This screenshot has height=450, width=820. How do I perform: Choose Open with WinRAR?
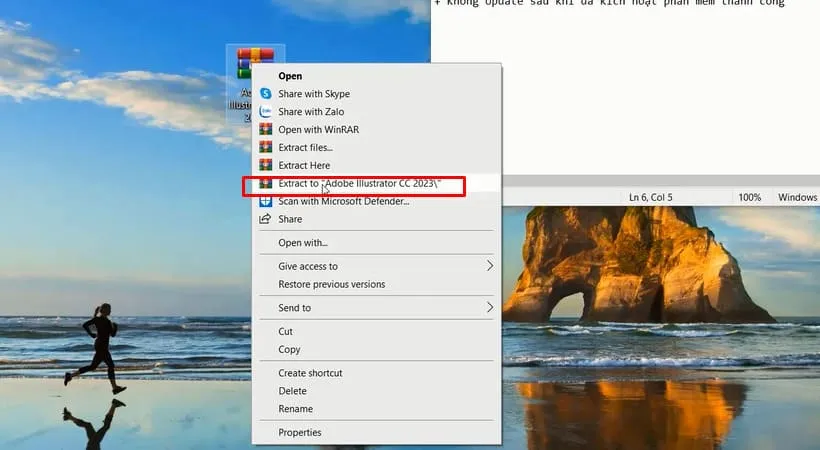pos(377,129)
